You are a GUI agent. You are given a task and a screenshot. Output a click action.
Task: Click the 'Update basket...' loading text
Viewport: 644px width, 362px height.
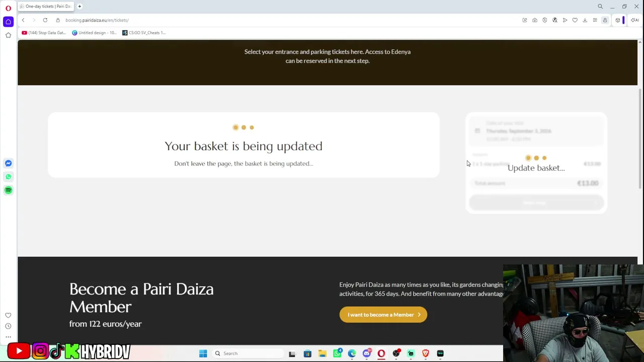[536, 168]
